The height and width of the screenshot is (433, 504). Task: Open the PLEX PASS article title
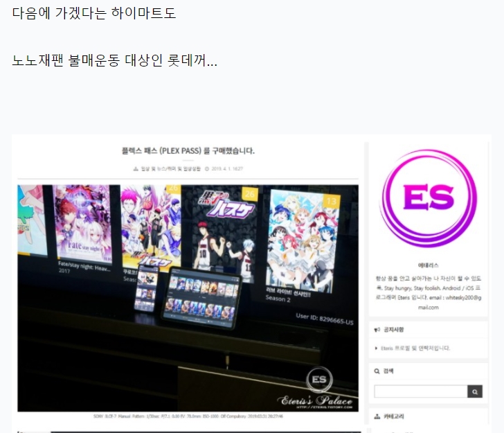point(188,151)
